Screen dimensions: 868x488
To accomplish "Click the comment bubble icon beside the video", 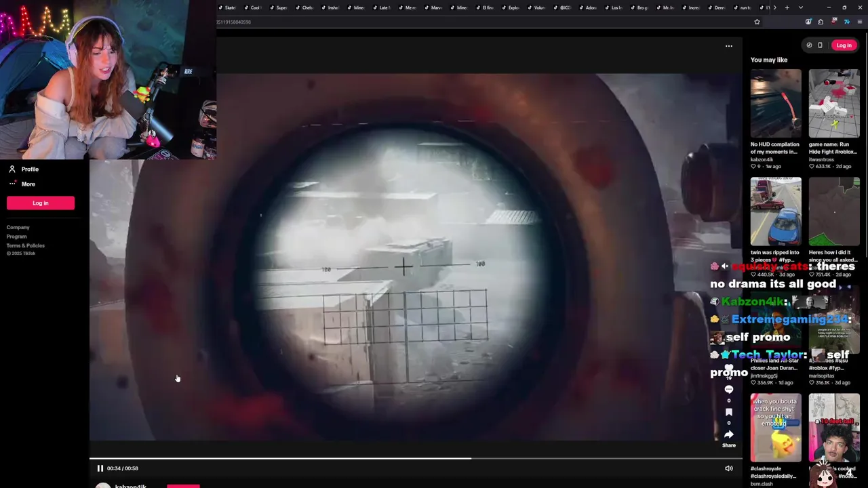I will pos(729,390).
